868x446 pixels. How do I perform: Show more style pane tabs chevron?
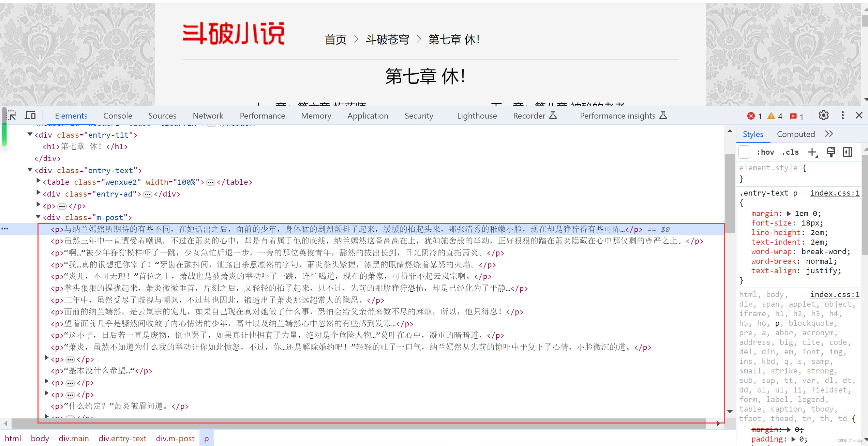tap(829, 134)
